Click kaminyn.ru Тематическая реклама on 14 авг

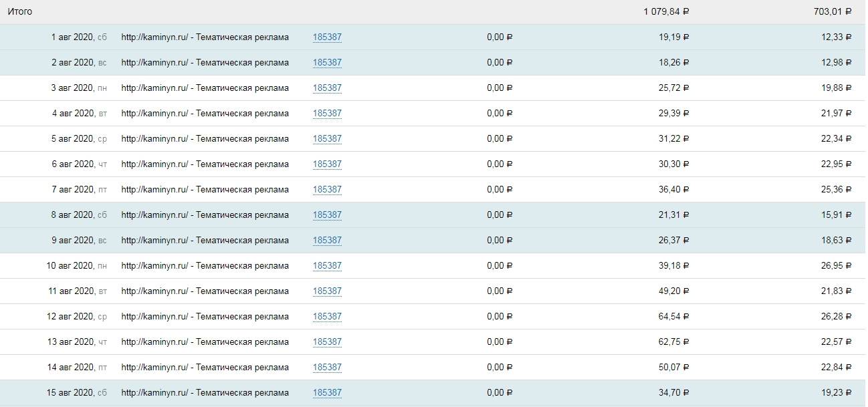(x=205, y=368)
